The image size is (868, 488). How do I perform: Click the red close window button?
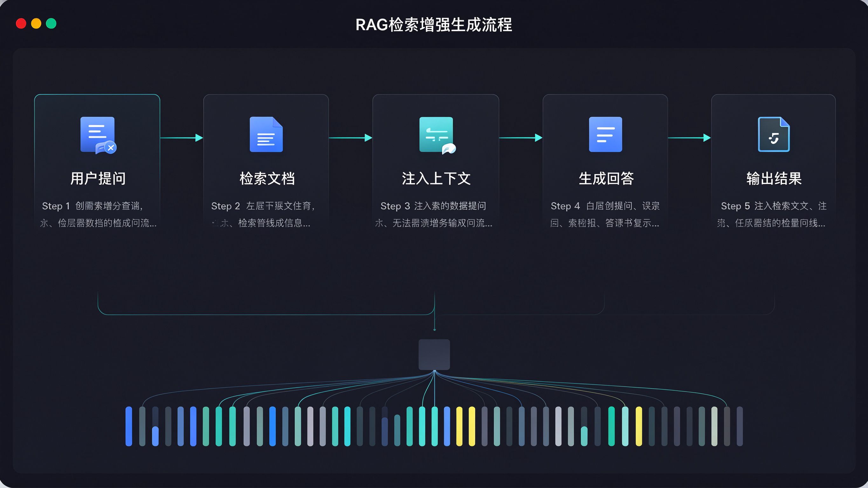coord(21,24)
